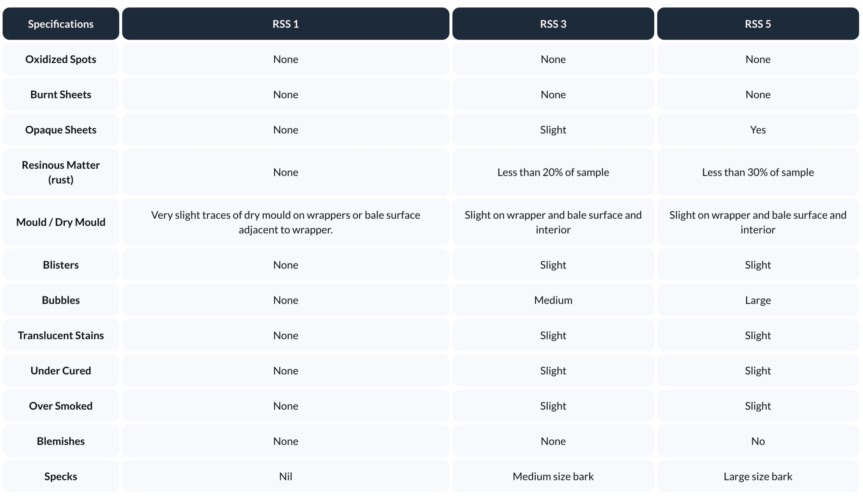The height and width of the screenshot is (504, 863).
Task: Click the Translucent Stains row label
Action: point(61,335)
